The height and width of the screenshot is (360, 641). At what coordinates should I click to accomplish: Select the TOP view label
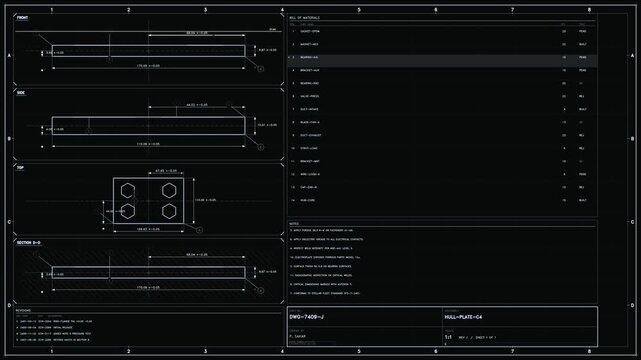[x=20, y=168]
